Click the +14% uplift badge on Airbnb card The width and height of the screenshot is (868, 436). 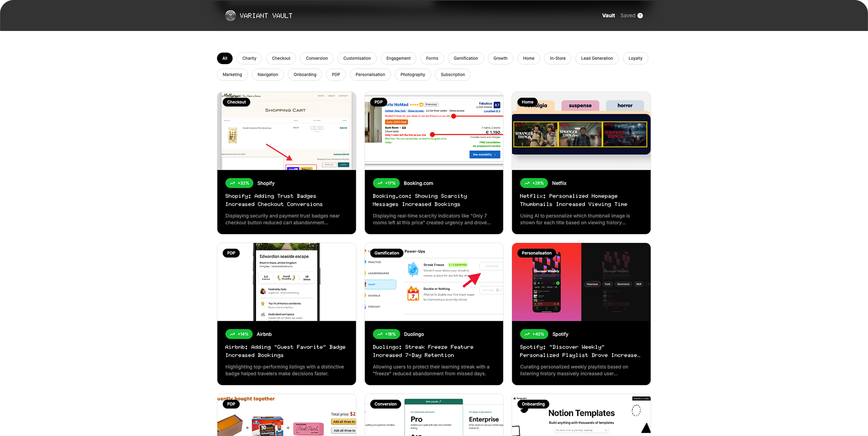[x=239, y=334]
